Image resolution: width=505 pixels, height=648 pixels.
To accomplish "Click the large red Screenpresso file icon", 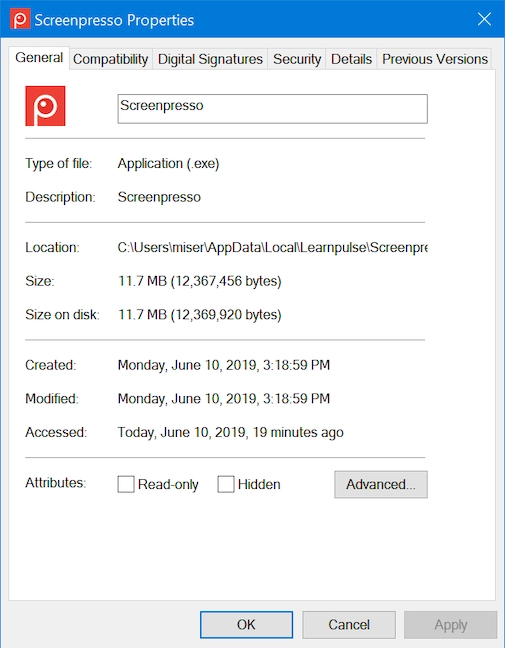I will [x=45, y=106].
